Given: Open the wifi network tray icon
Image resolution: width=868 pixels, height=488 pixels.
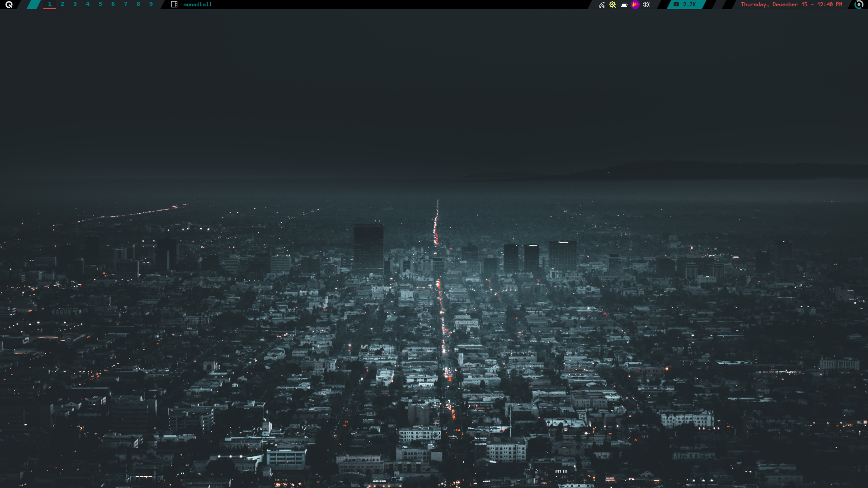Looking at the screenshot, I should point(602,5).
